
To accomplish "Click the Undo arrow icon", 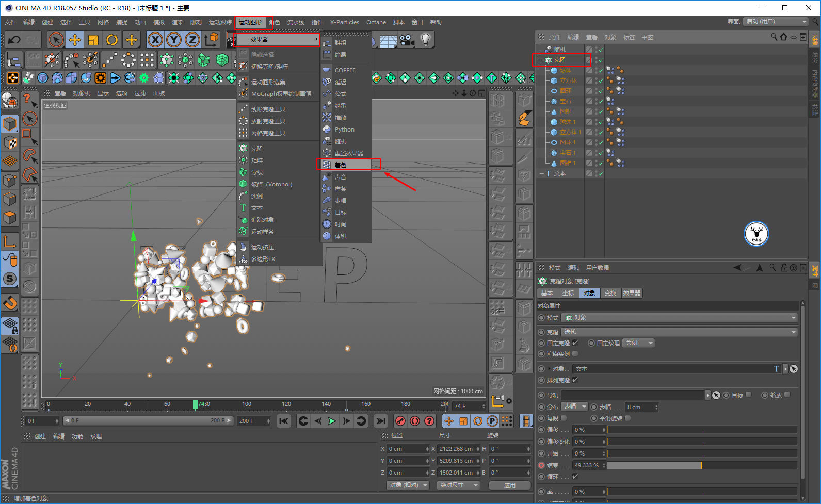I will 14,40.
